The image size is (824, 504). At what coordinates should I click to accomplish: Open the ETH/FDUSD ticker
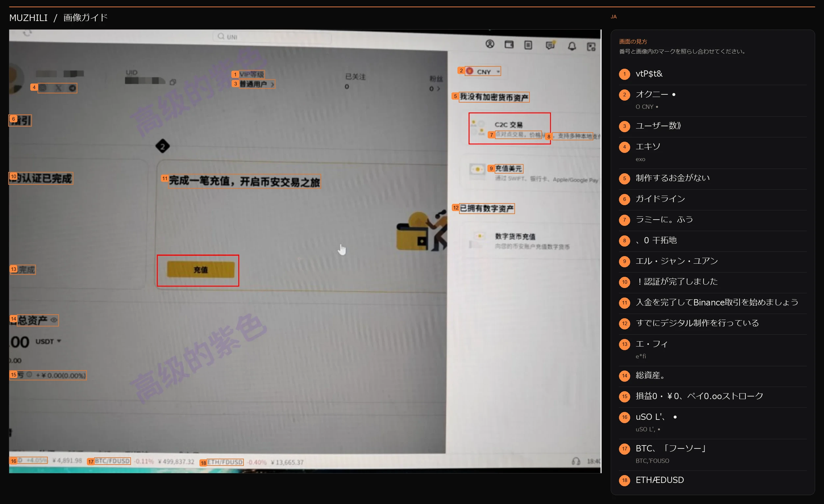[225, 462]
